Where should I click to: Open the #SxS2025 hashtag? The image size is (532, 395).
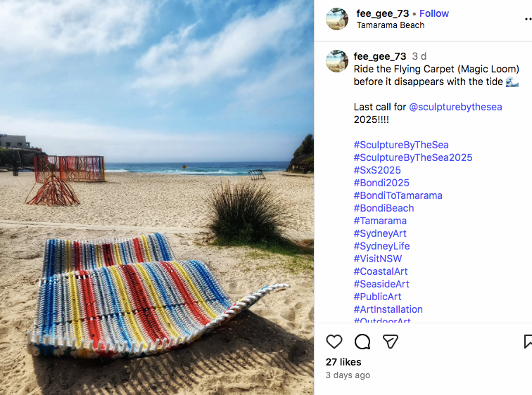tap(377, 170)
